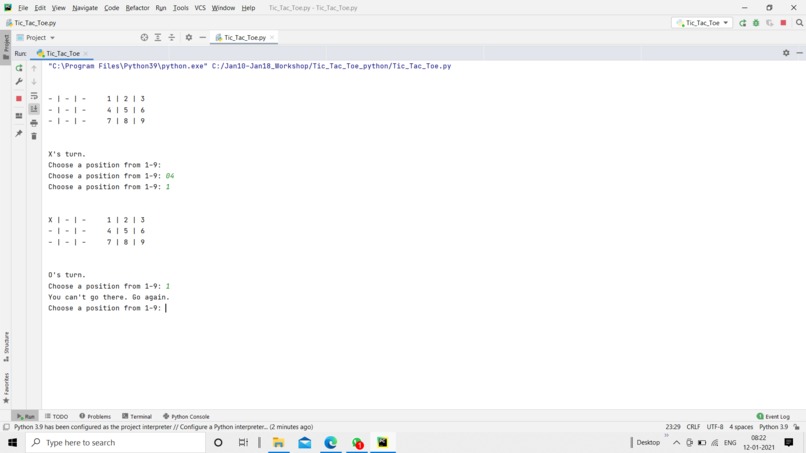This screenshot has height=453, width=806.
Task: Rerun Tic_Tac_Toe in the Run panel
Action: coord(19,68)
